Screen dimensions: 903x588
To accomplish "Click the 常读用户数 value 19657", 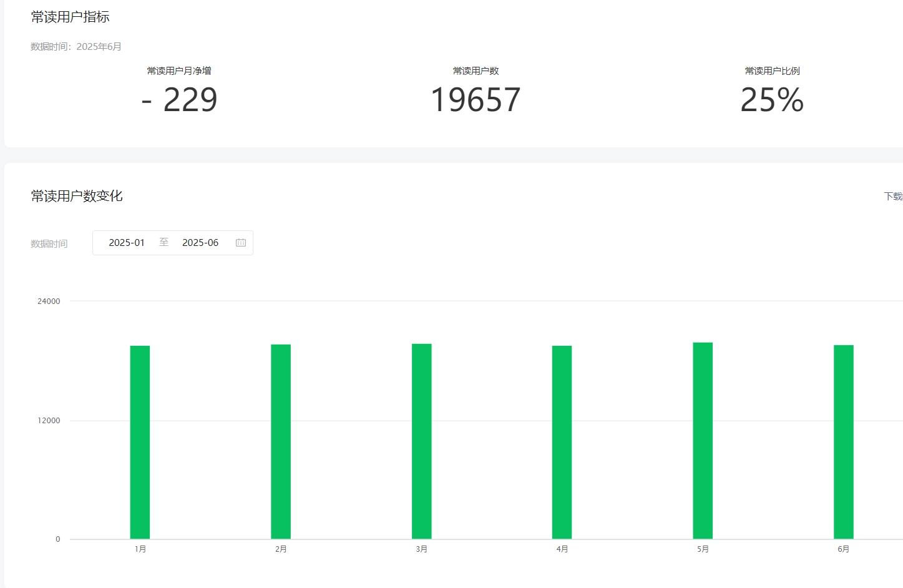I will point(476,100).
